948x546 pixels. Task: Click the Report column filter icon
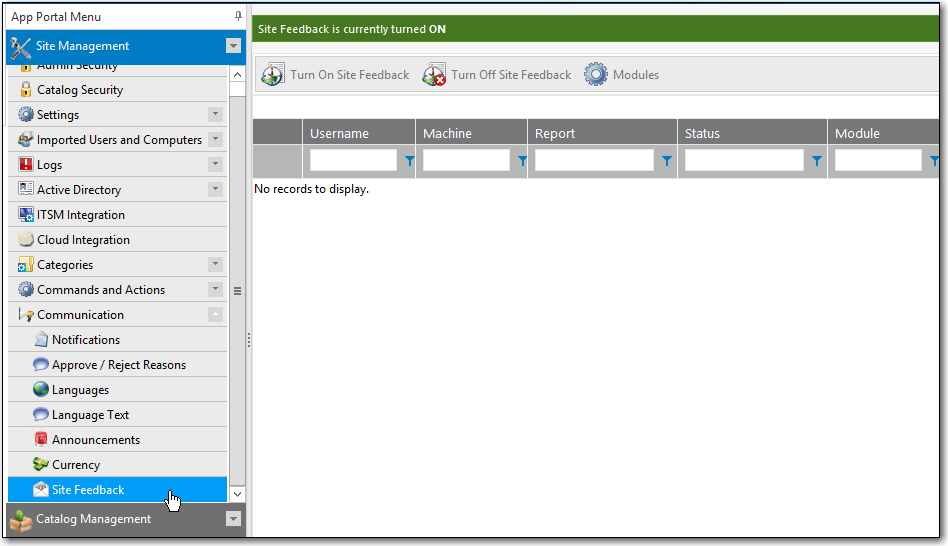point(667,160)
